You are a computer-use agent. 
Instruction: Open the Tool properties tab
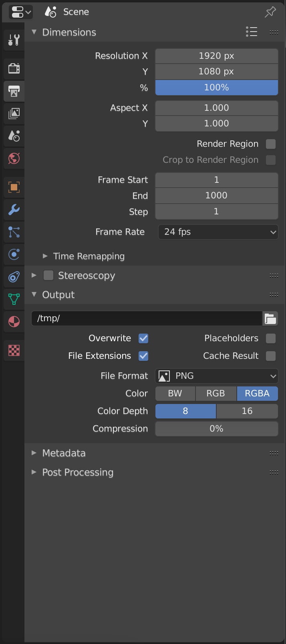14,40
